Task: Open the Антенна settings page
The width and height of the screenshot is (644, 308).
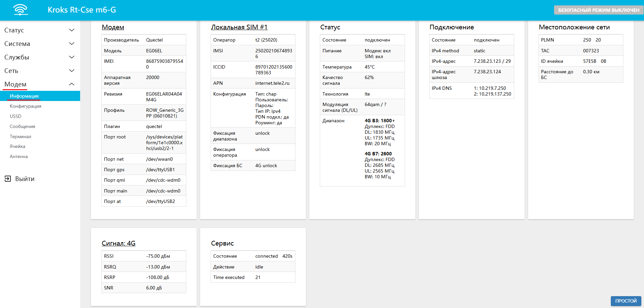Action: click(x=19, y=156)
